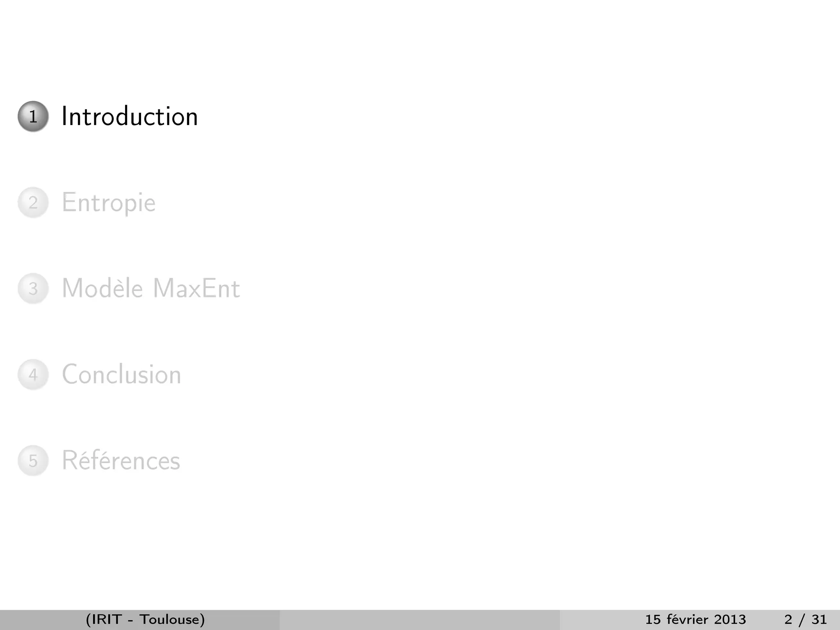Click the word MaxEnt in outline
This screenshot has width=840, height=630.
point(196,288)
